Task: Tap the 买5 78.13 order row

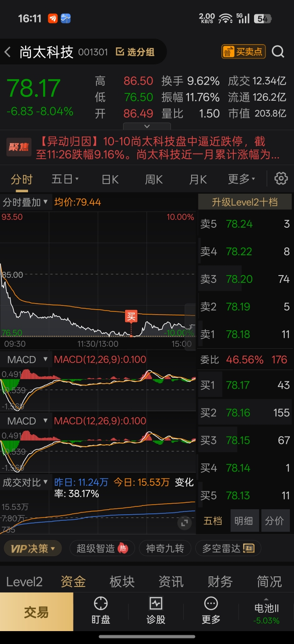Action: tap(245, 495)
